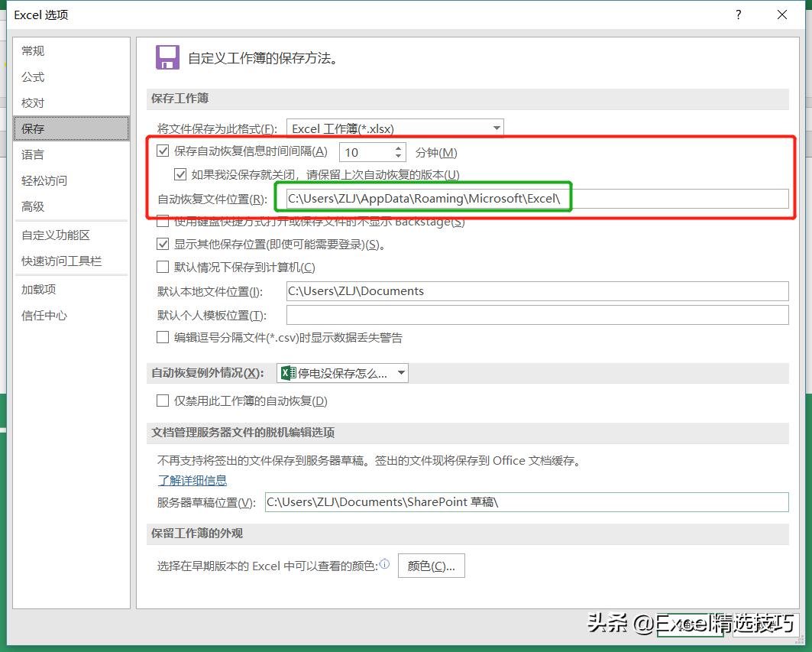812x652 pixels.
Task: Click up arrow to increase autosave minutes
Action: coord(400,148)
